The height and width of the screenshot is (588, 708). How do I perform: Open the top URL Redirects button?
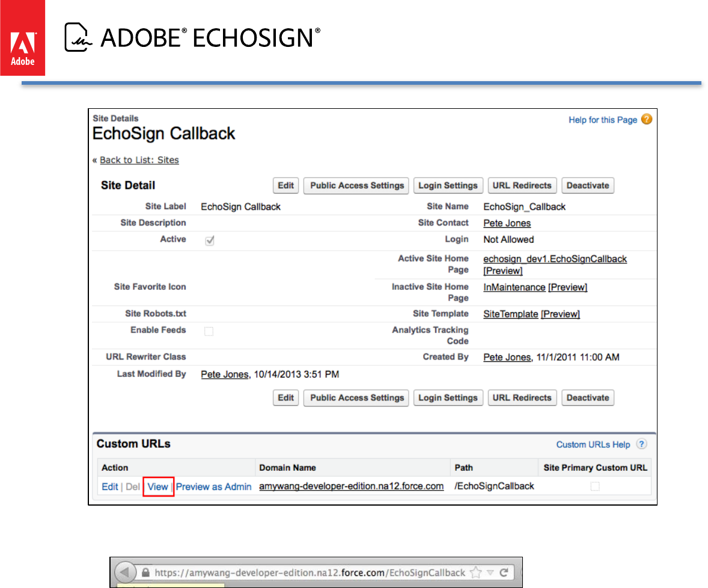[522, 186]
